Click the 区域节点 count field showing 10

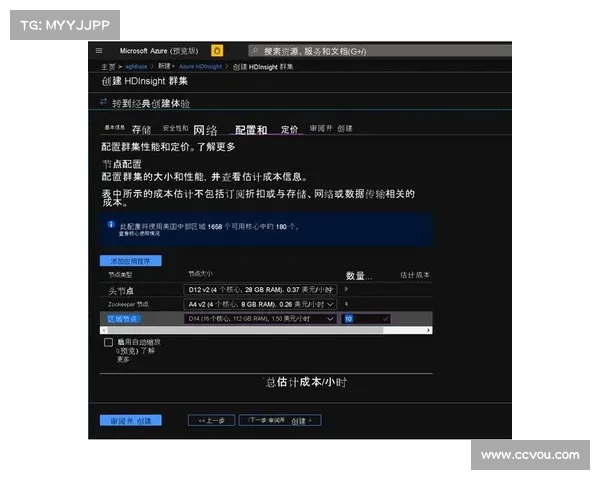coord(367,319)
